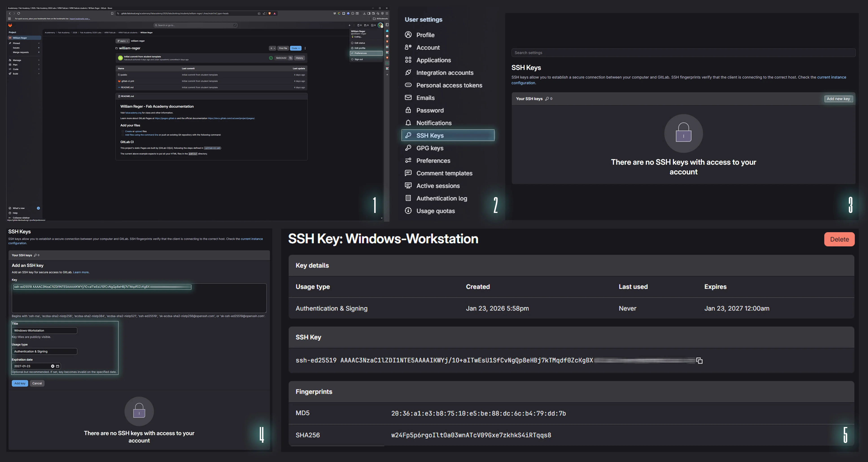Open the merge requests counter in GitLab navbar
Image resolution: width=868 pixels, height=462 pixels.
coord(366,25)
